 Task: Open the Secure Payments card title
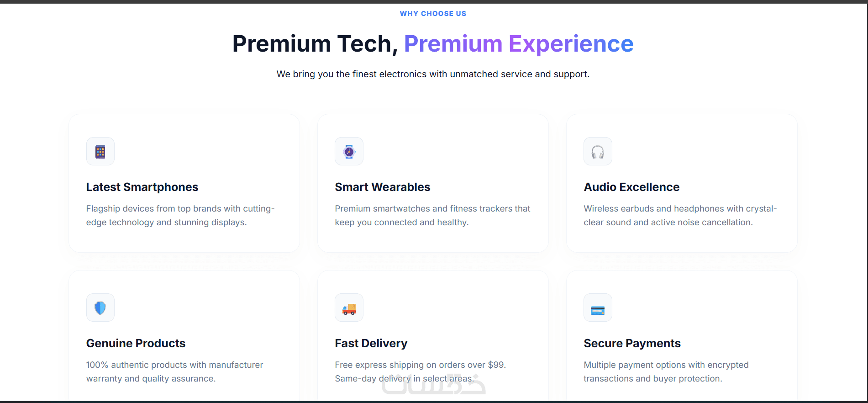point(632,344)
